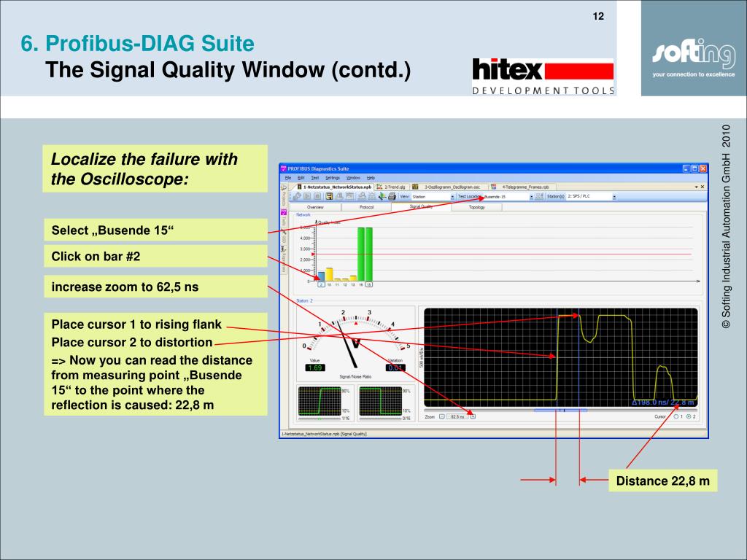Switch to Protocol tab
Screen dimensions: 747x560
point(366,207)
